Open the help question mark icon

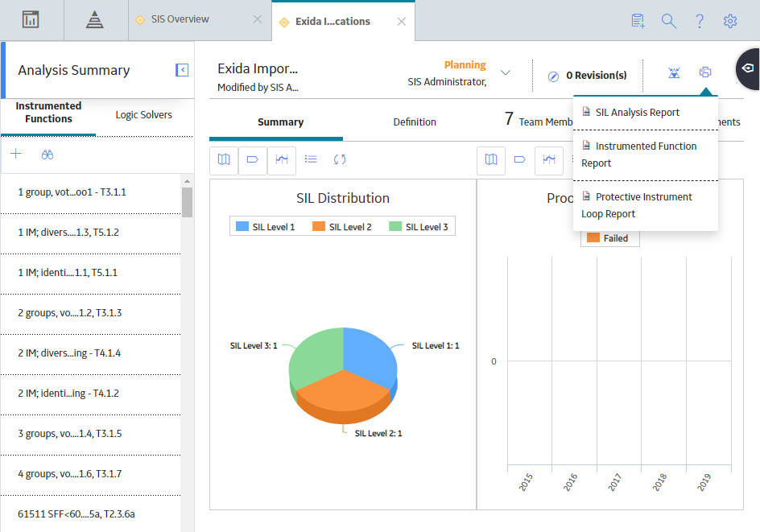point(700,21)
